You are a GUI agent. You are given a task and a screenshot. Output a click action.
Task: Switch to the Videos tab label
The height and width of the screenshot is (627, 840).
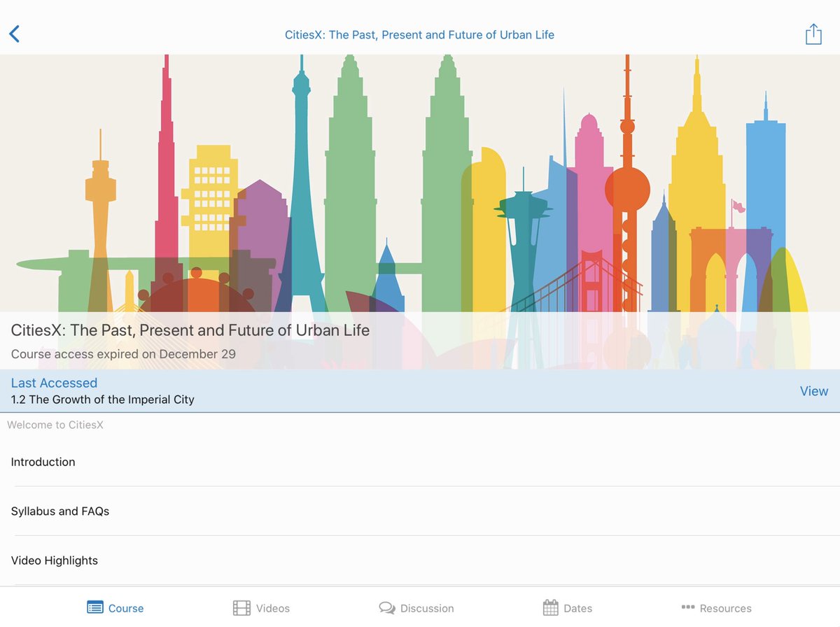(273, 608)
